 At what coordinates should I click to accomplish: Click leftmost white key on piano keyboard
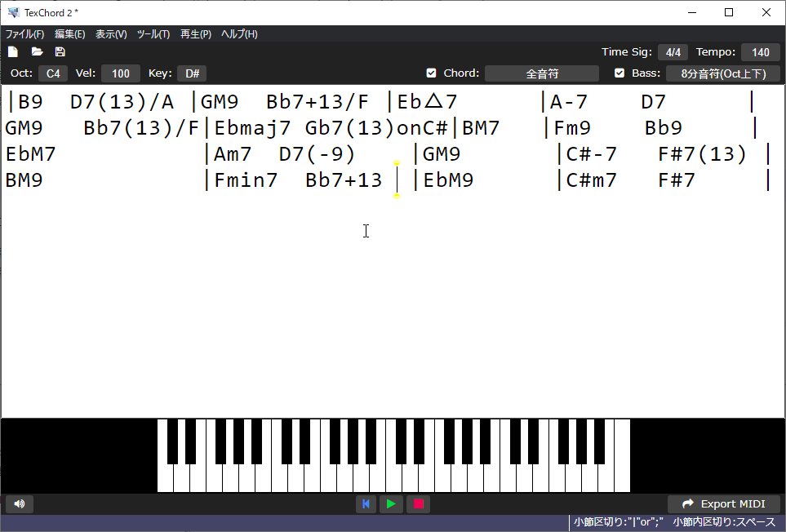166,478
